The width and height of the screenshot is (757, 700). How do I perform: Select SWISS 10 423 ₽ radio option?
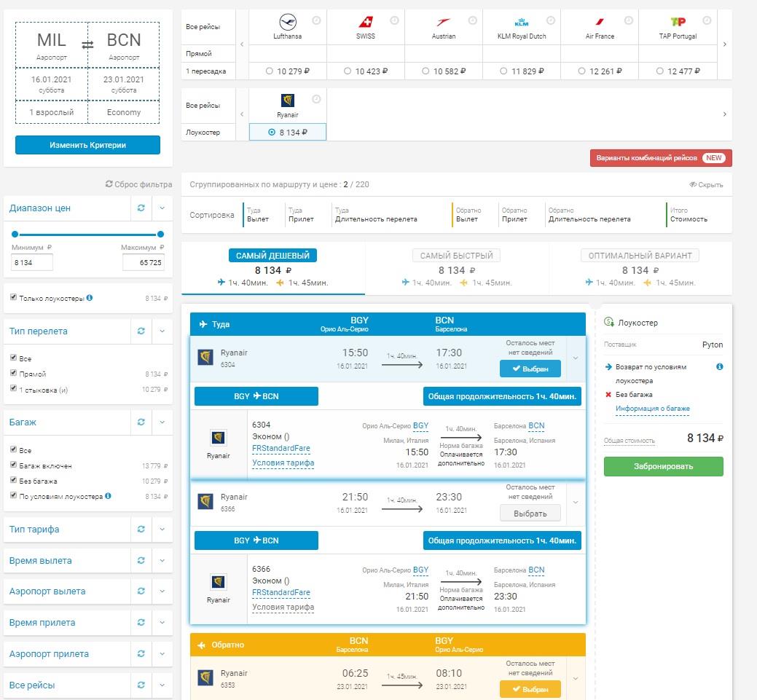(347, 71)
